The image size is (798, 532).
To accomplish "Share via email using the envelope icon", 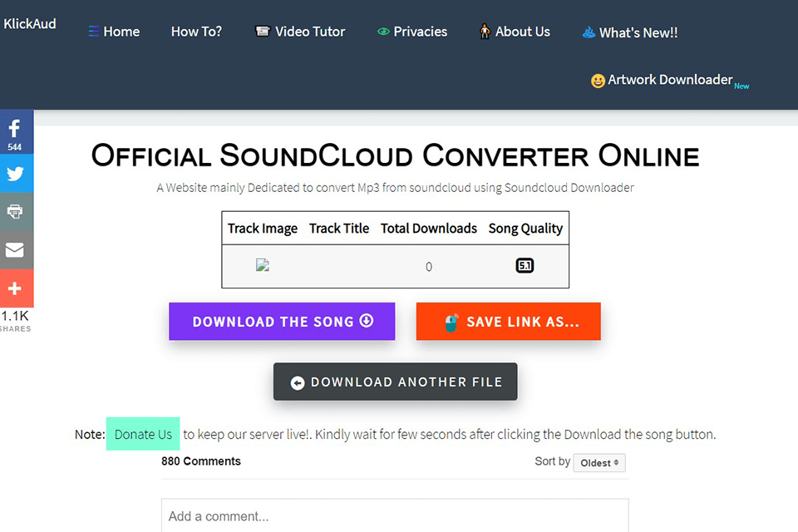I will click(16, 250).
